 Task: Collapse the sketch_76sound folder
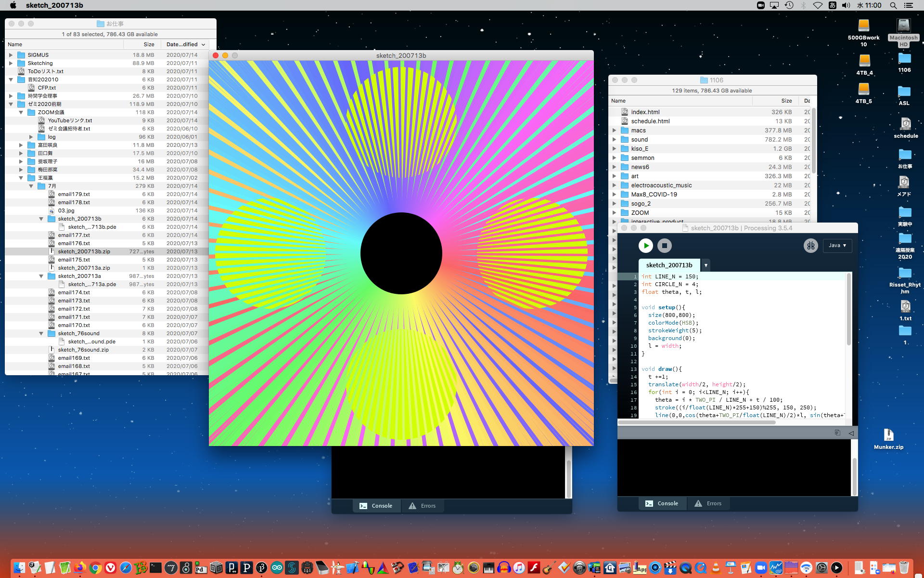(x=41, y=333)
